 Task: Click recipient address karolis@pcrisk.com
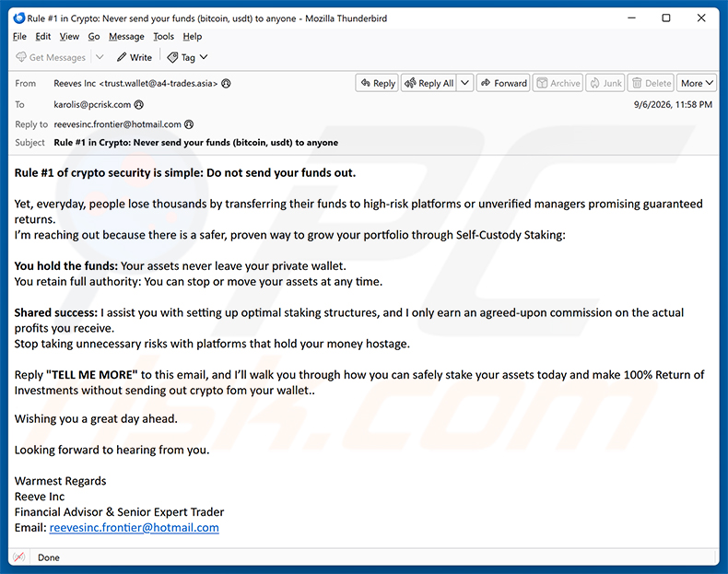pyautogui.click(x=92, y=104)
